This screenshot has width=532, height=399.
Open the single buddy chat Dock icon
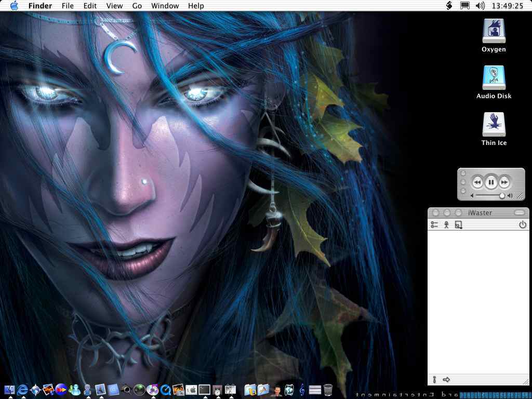coord(87,390)
